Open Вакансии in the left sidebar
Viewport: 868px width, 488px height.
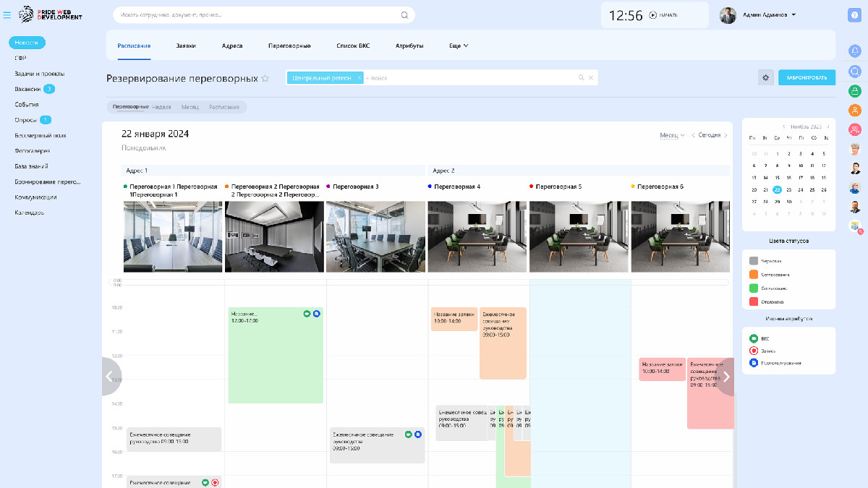(x=27, y=89)
